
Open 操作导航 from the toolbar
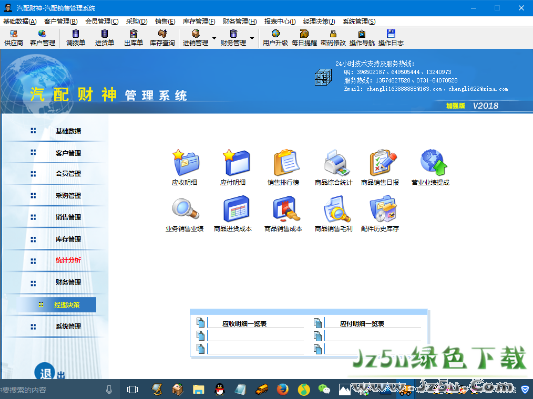tap(362, 37)
